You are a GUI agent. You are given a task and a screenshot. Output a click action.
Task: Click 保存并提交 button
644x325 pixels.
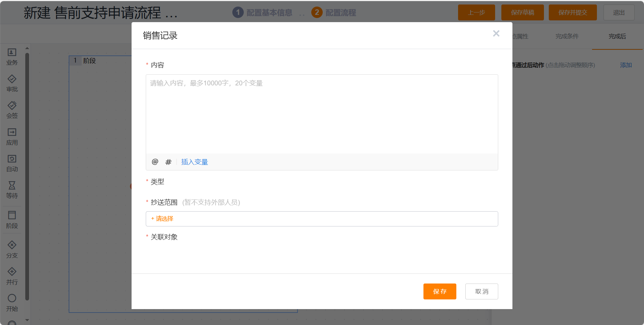coord(573,12)
